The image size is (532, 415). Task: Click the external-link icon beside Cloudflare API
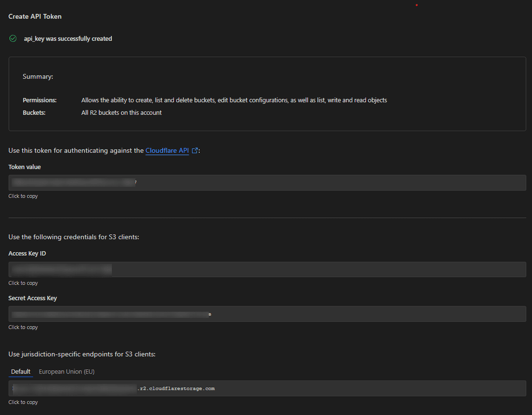[195, 150]
